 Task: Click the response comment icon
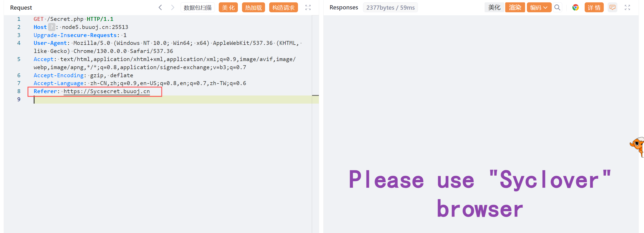click(x=612, y=8)
